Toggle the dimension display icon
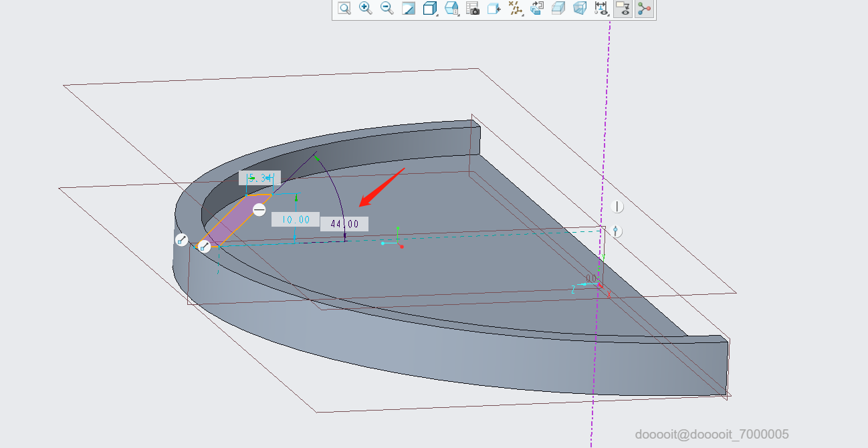868x448 pixels. [601, 9]
